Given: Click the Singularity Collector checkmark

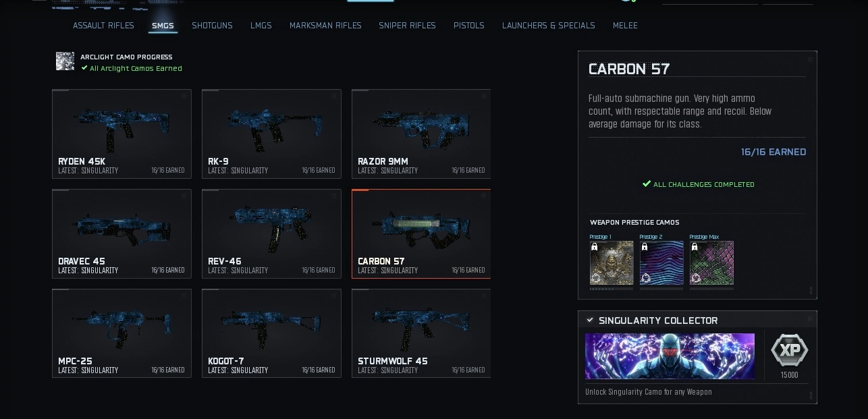Looking at the screenshot, I should tap(590, 320).
